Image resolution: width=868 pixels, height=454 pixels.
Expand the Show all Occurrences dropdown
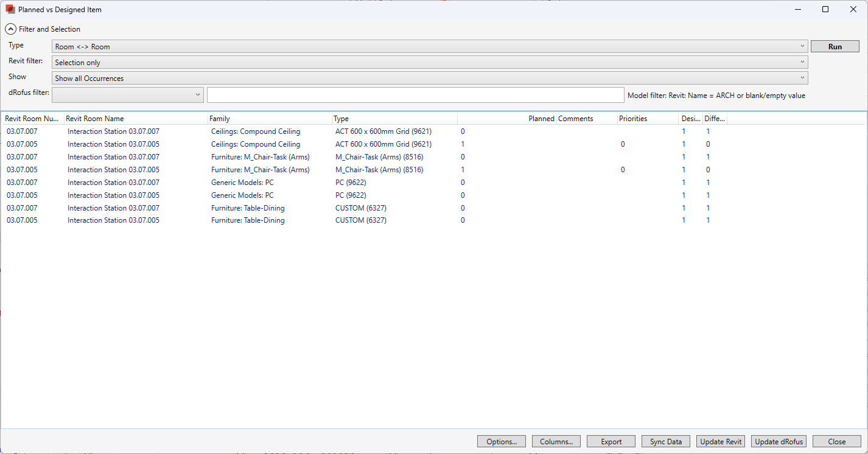(x=430, y=78)
